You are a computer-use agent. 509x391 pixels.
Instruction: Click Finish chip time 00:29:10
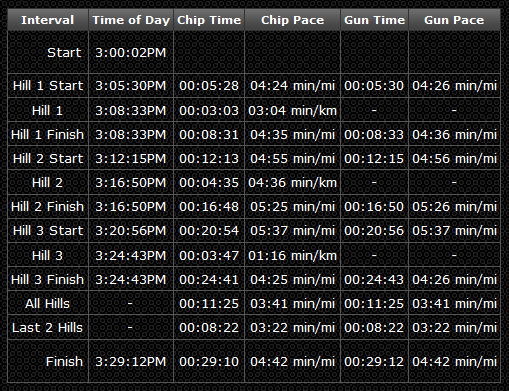[209, 362]
